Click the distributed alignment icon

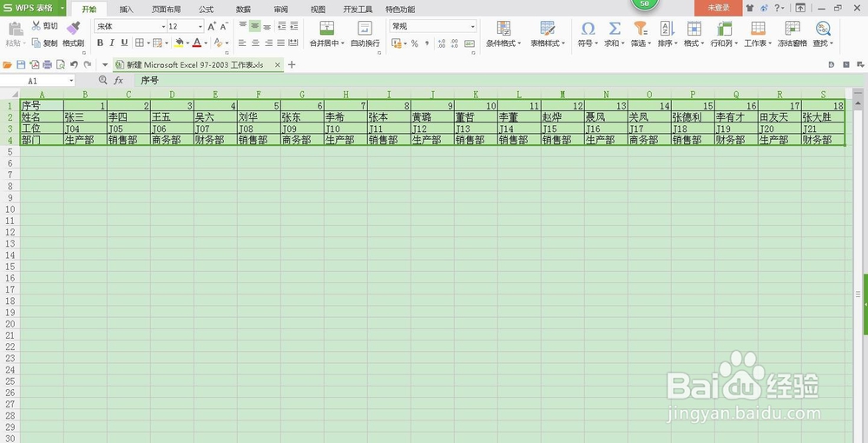click(293, 43)
